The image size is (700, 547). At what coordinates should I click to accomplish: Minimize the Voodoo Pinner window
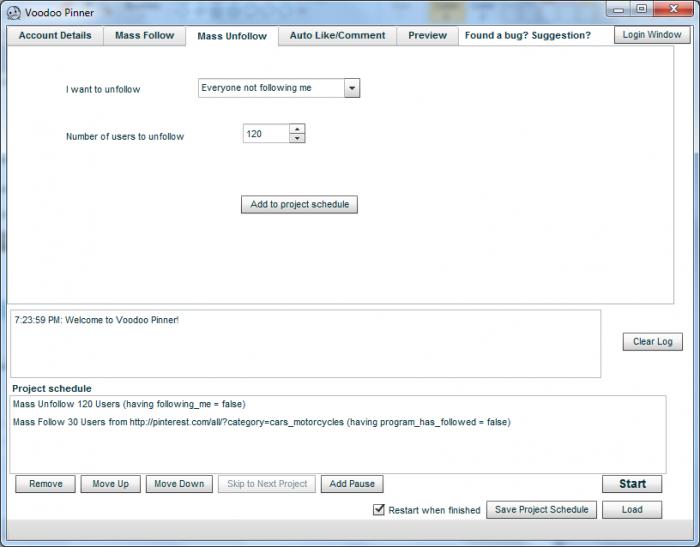(618, 9)
